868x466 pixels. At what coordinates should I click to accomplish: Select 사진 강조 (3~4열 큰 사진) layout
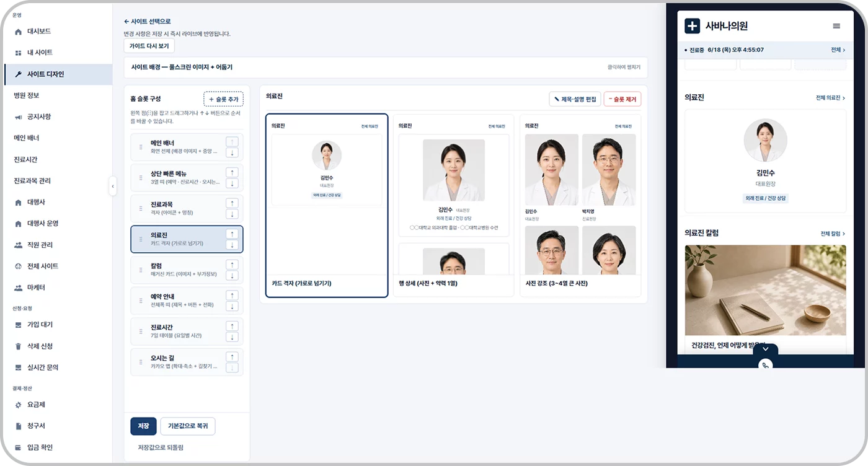click(x=580, y=205)
